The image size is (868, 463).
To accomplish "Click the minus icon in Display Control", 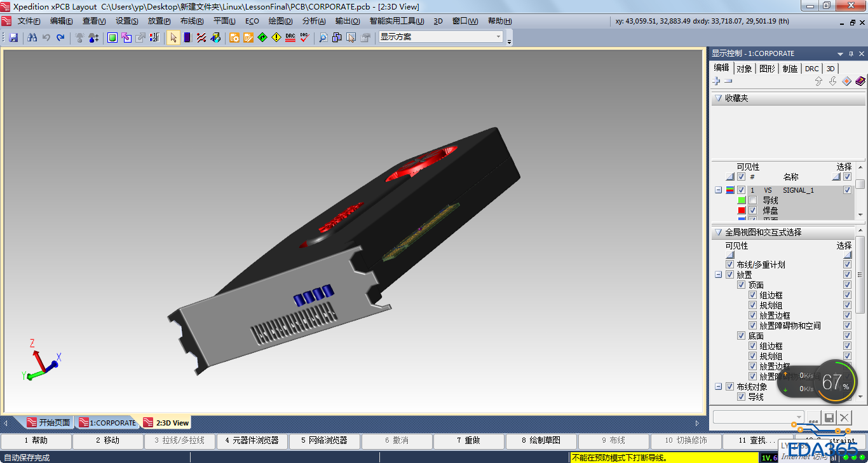I will pos(728,81).
